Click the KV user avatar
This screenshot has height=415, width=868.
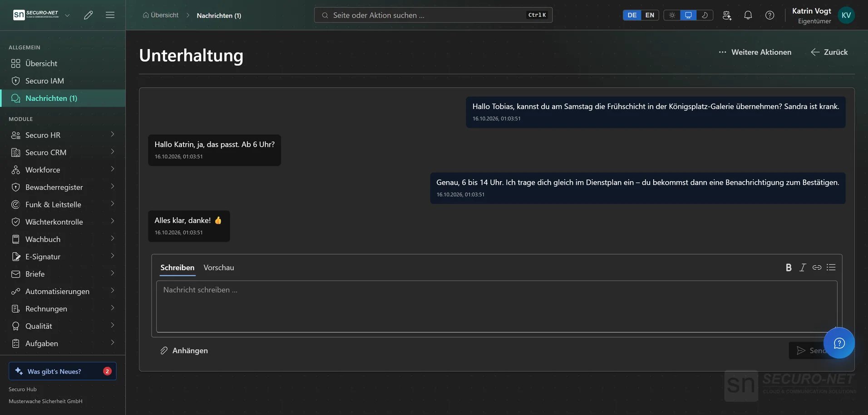[x=846, y=15]
